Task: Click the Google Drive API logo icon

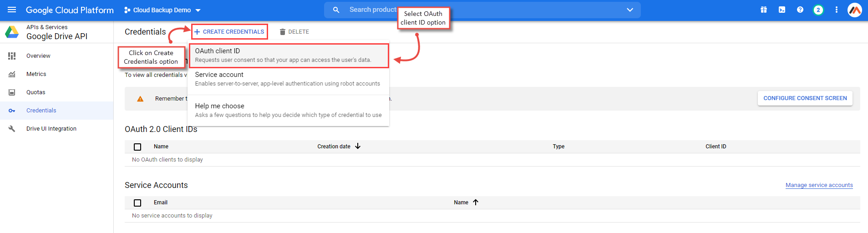Action: pyautogui.click(x=12, y=32)
